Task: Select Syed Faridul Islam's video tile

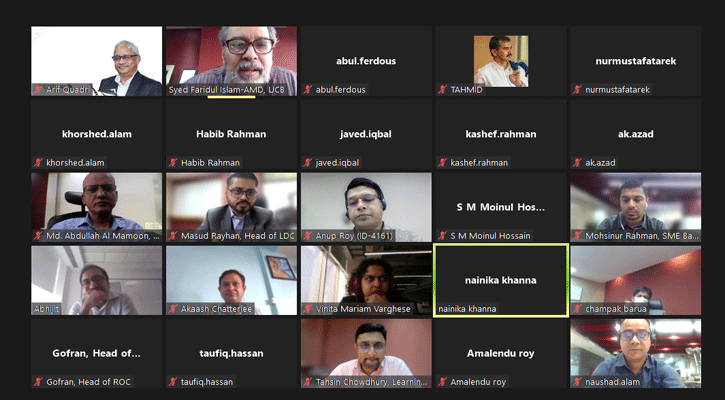Action: [232, 61]
